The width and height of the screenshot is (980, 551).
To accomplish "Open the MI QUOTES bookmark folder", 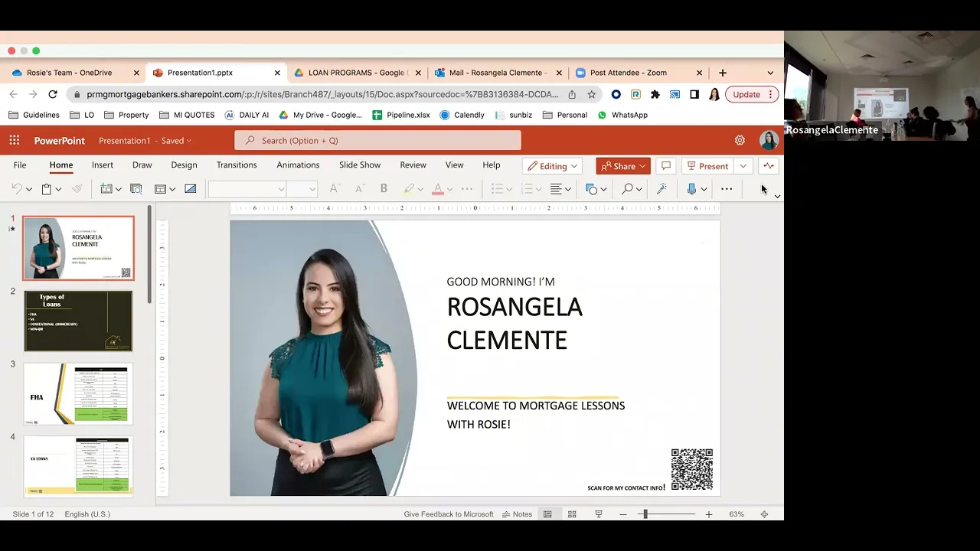I will tap(187, 115).
